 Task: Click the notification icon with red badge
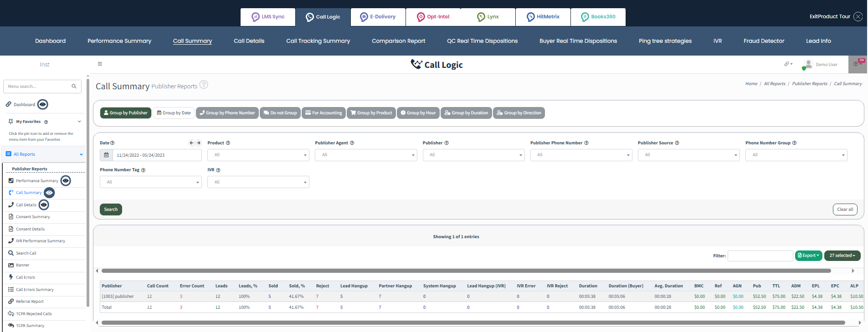click(x=858, y=64)
